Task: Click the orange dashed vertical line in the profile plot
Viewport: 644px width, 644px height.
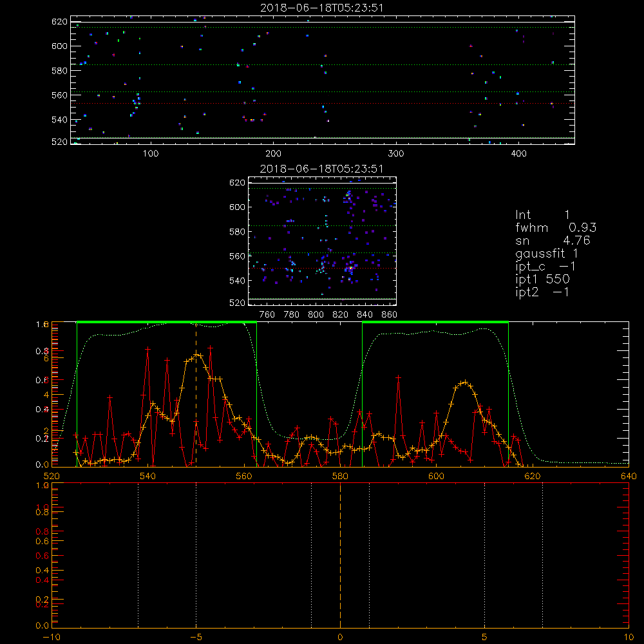Action: [x=196, y=394]
